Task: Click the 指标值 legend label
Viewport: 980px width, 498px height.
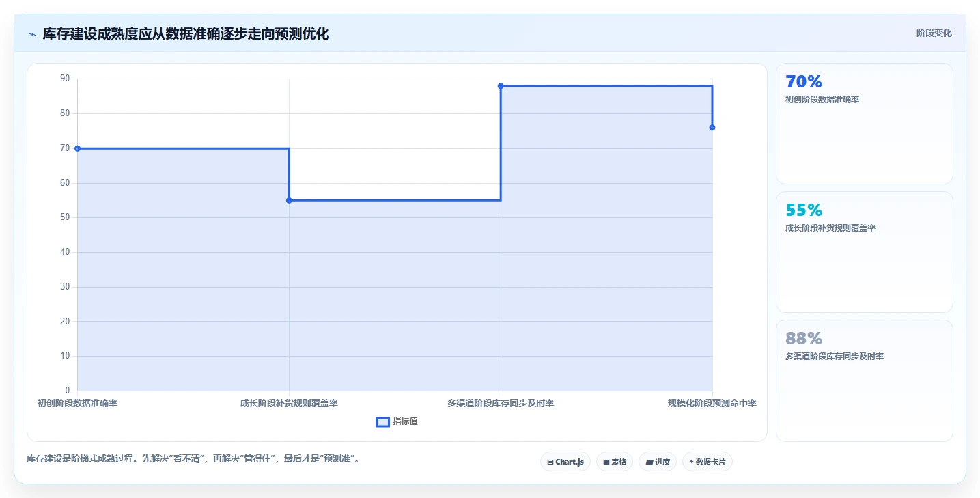Action: pyautogui.click(x=406, y=421)
